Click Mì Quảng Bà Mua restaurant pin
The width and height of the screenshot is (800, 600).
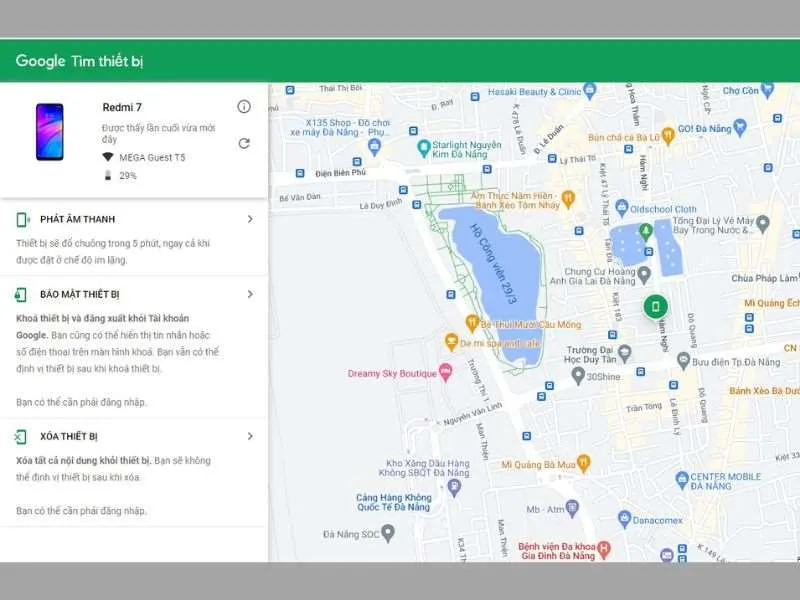click(x=584, y=463)
